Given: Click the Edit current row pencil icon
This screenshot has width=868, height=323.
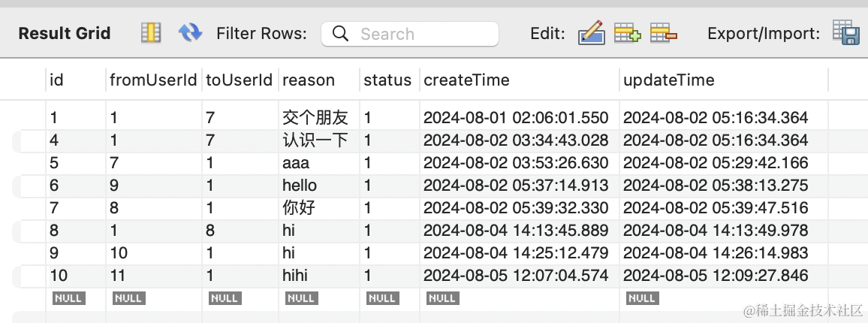Looking at the screenshot, I should click(x=591, y=33).
